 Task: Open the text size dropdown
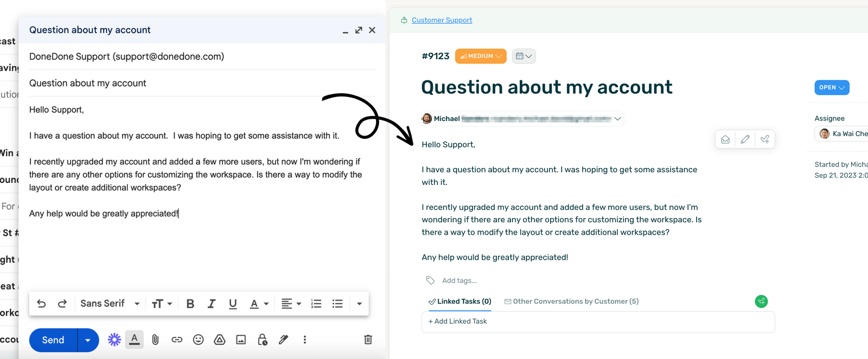click(162, 304)
